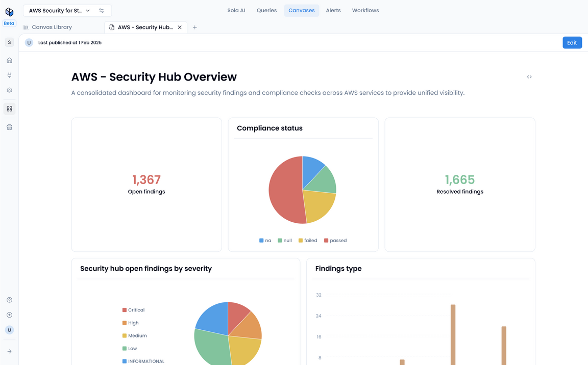Click the Sola cube logo
The image size is (588, 365).
[x=9, y=12]
